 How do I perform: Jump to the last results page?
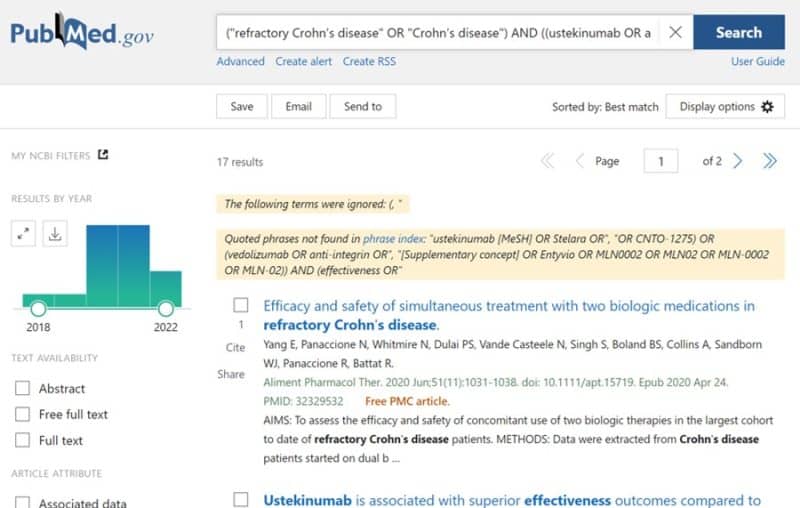tap(769, 161)
